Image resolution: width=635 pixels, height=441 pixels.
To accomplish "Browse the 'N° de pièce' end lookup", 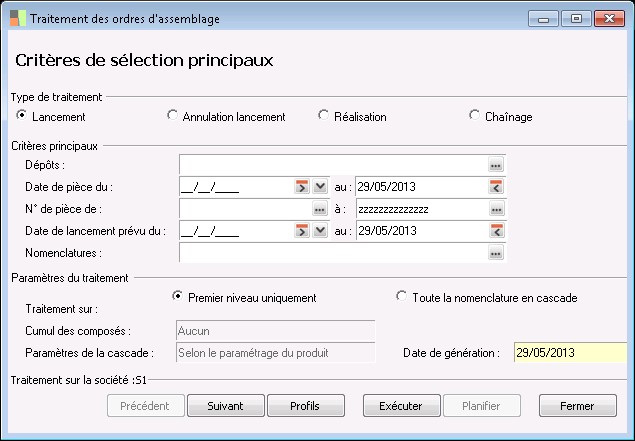I will pyautogui.click(x=496, y=209).
